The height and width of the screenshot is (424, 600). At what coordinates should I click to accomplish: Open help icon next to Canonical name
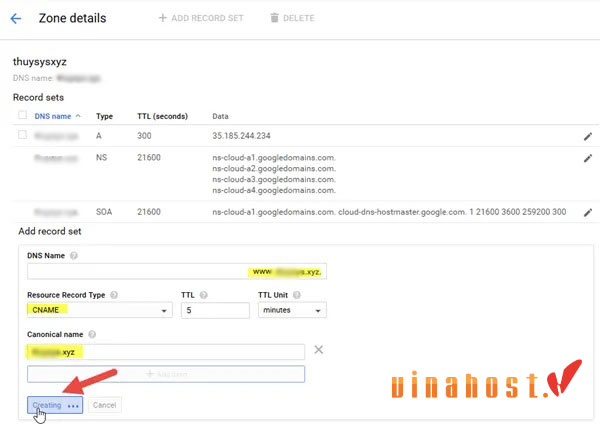click(93, 334)
